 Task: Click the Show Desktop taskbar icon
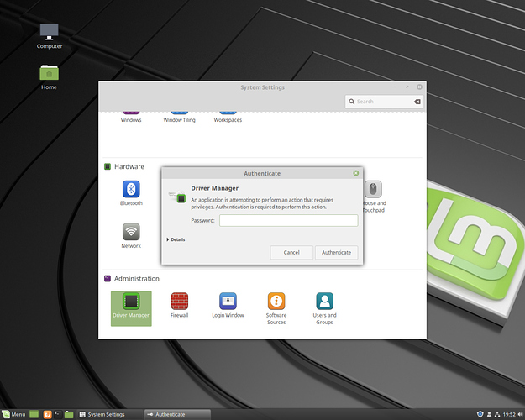coord(34,414)
